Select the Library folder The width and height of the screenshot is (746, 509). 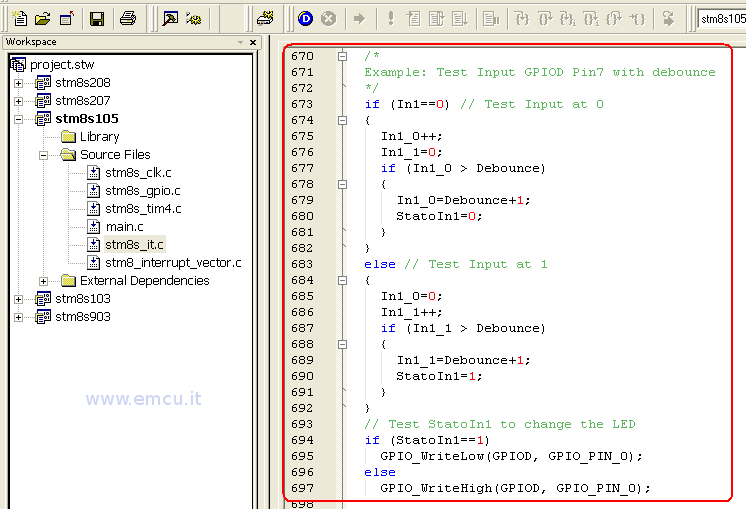click(99, 137)
